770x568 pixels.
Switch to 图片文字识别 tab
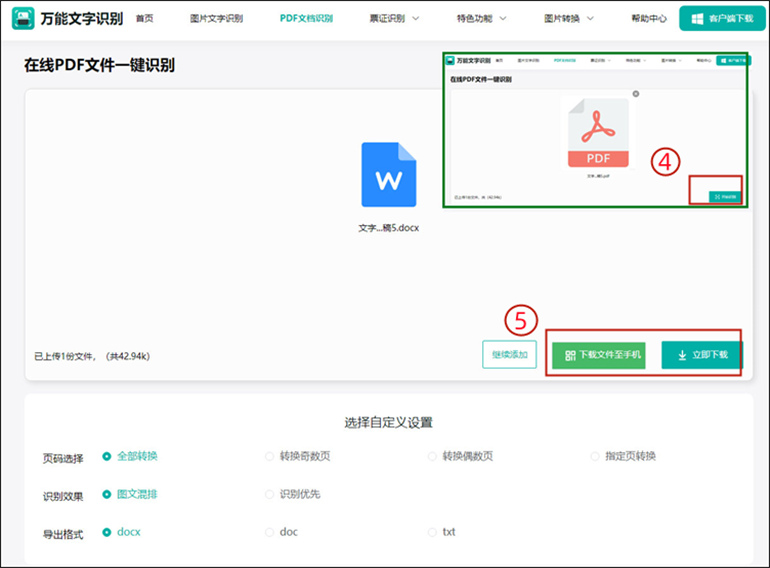tap(217, 18)
